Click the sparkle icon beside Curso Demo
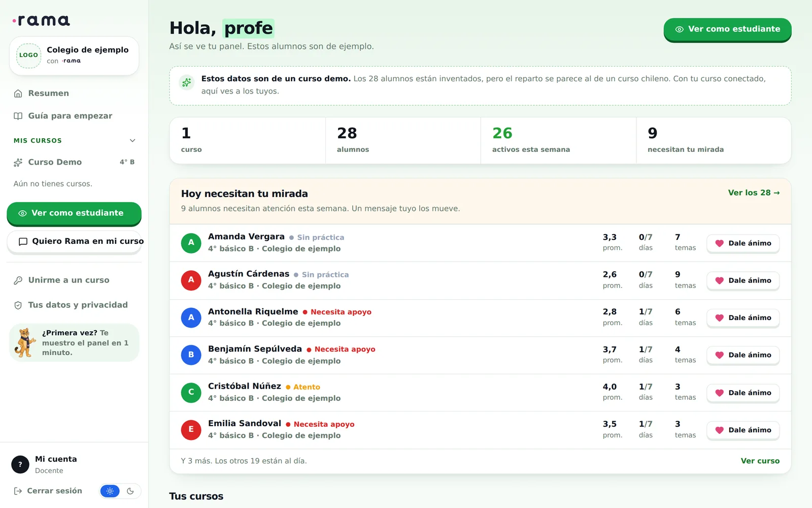The image size is (812, 508). pos(18,162)
